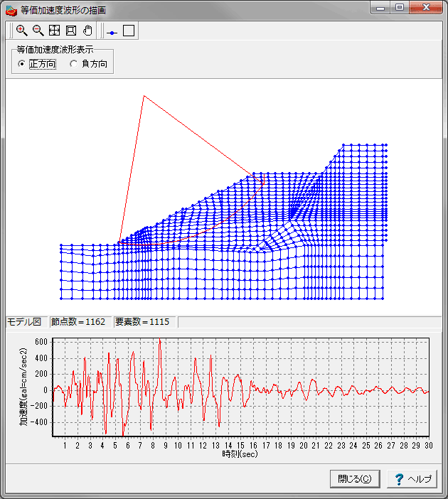The image size is (448, 499).
Task: Close the window with X button
Action: pyautogui.click(x=426, y=7)
